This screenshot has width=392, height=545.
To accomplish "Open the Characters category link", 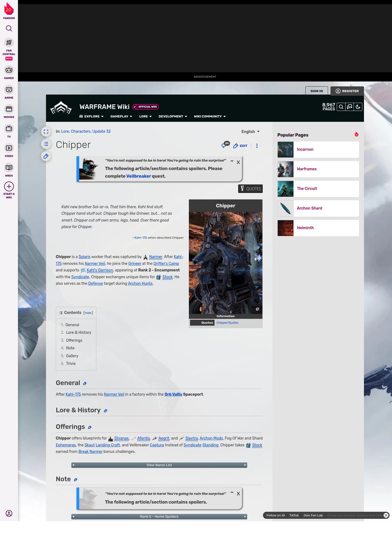I will 81,131.
